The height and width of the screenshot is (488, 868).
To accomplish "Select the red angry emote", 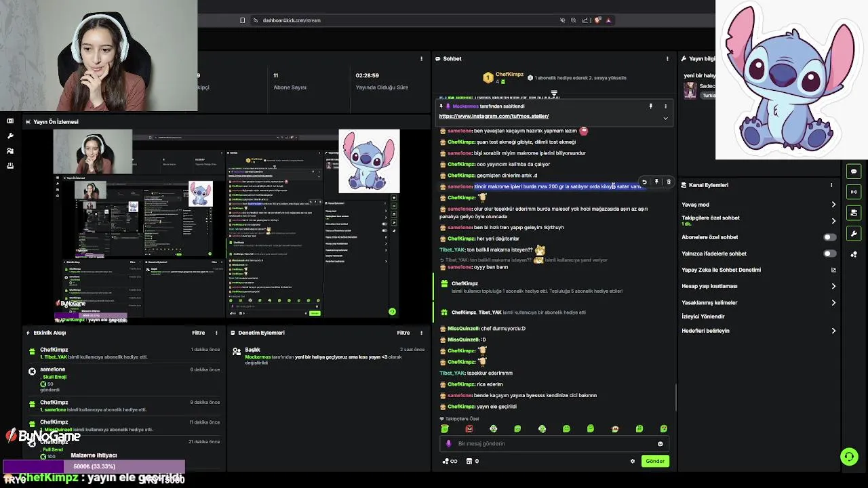I will (x=469, y=428).
